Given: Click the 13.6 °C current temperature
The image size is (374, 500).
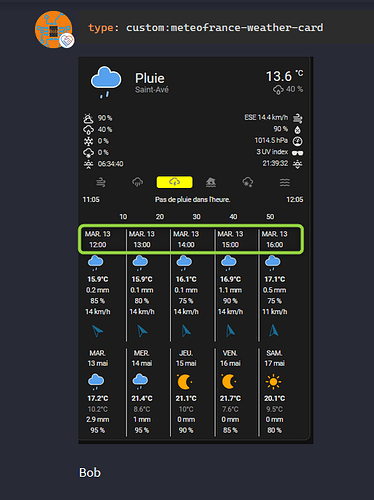Looking at the screenshot, I should (284, 76).
